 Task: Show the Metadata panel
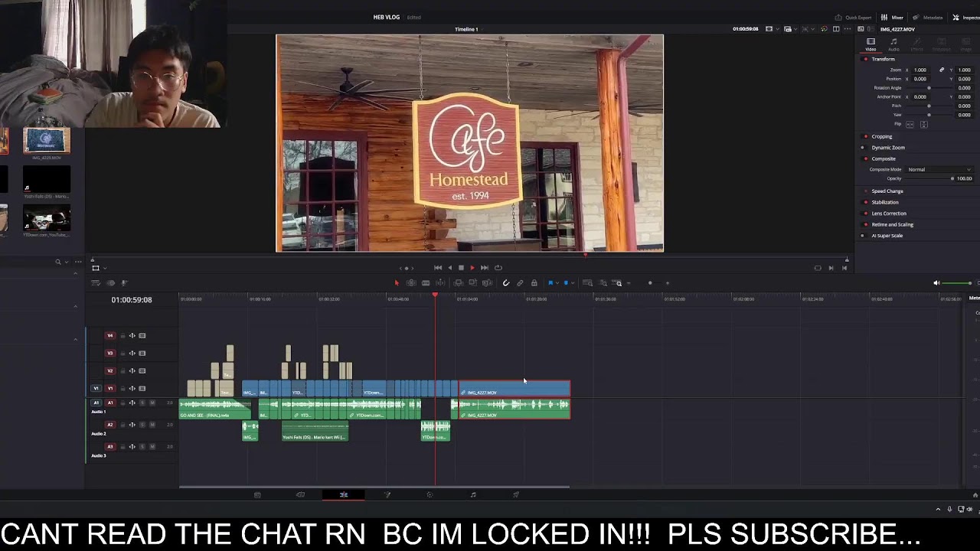[x=929, y=18]
